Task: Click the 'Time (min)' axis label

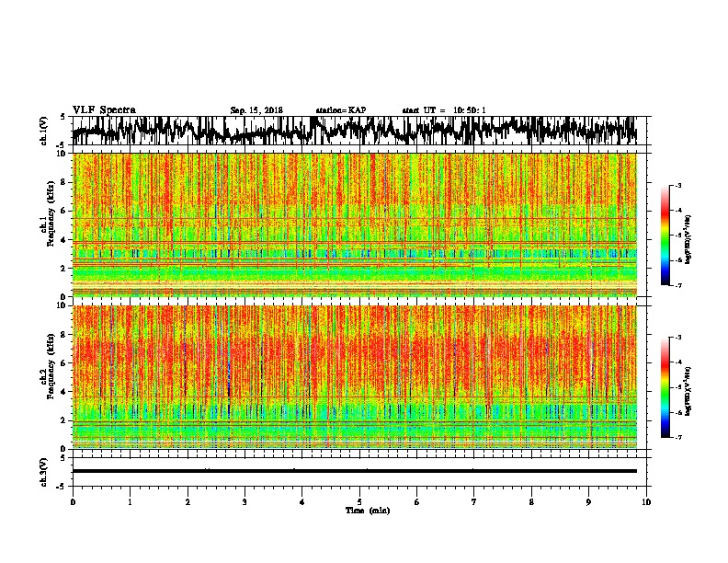Action: (368, 511)
